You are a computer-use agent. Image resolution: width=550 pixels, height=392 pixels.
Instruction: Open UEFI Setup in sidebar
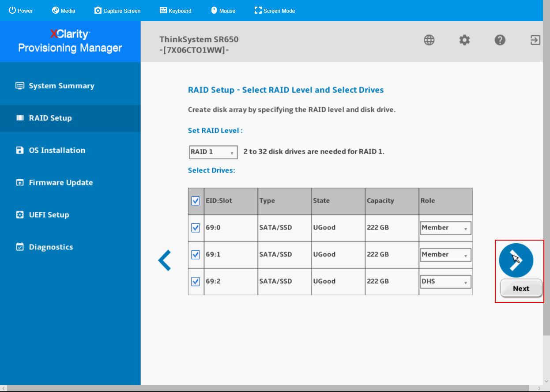click(x=70, y=215)
